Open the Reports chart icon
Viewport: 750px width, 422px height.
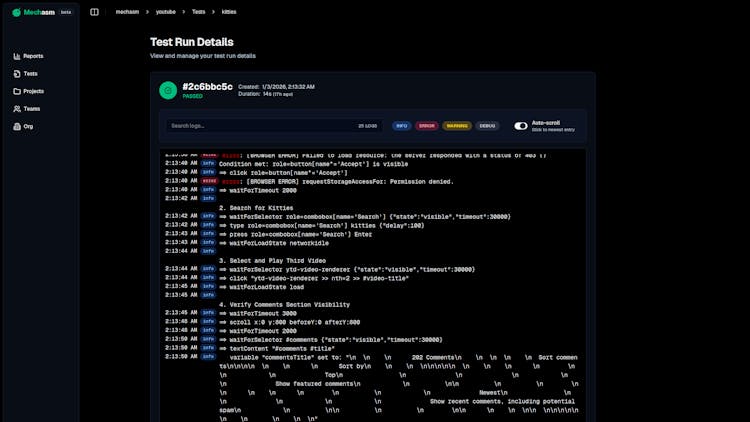point(17,56)
